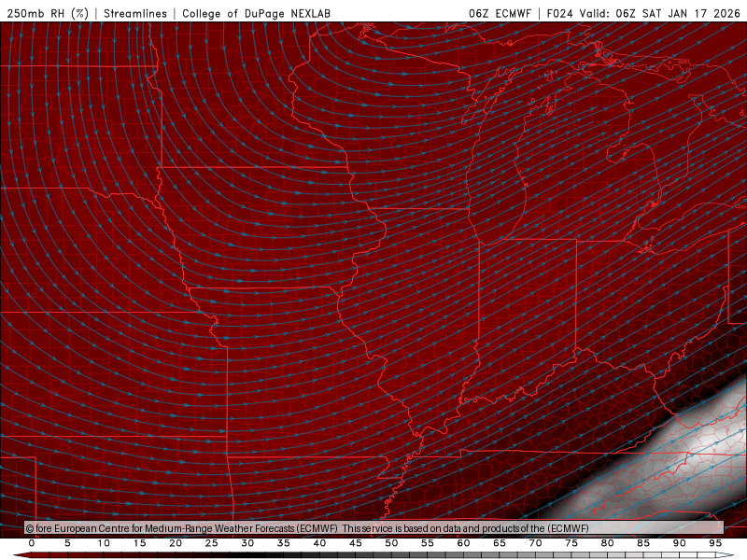The width and height of the screenshot is (747, 560).
Task: Click the '95' colorbar label
Action: tap(715, 543)
